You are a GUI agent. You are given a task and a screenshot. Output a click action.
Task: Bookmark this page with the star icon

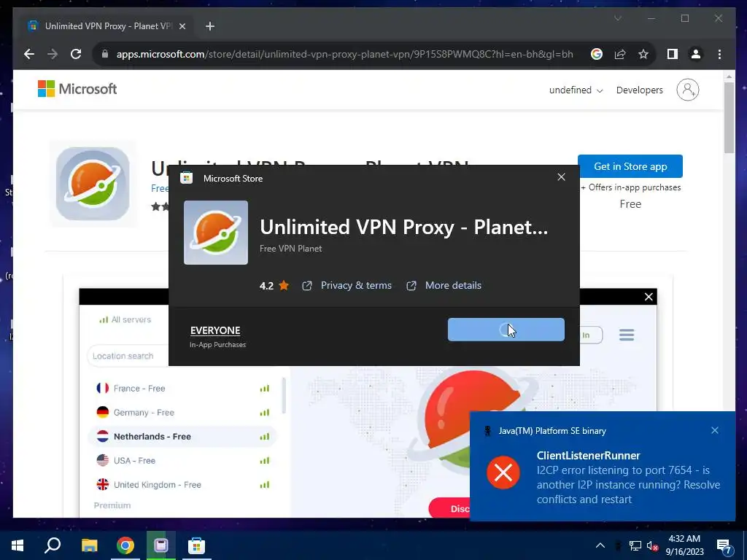pyautogui.click(x=643, y=54)
